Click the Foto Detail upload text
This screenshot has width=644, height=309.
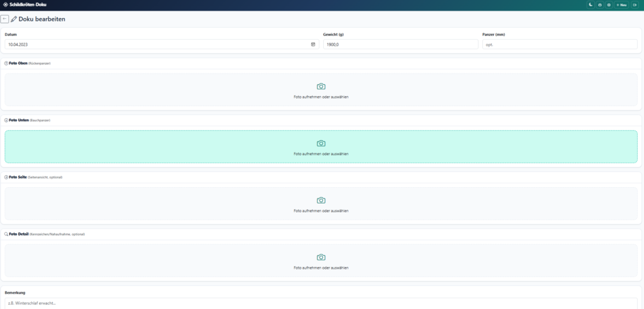(321, 268)
